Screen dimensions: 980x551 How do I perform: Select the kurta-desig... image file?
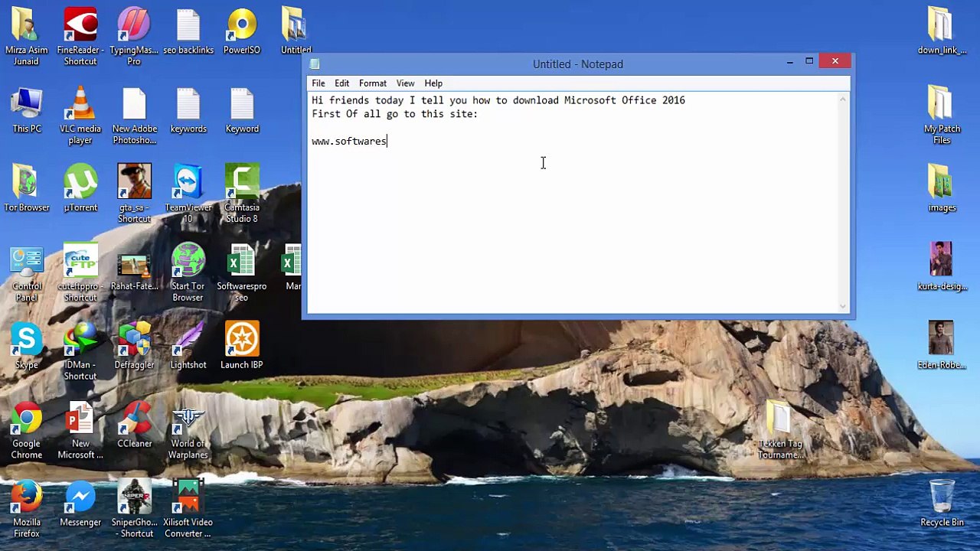(x=942, y=267)
